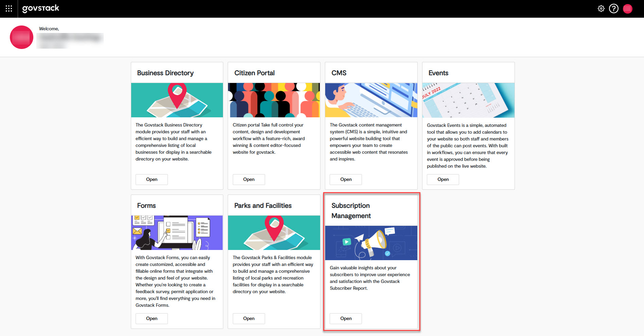
Task: Click the Parks and Facilities map image
Action: click(274, 233)
